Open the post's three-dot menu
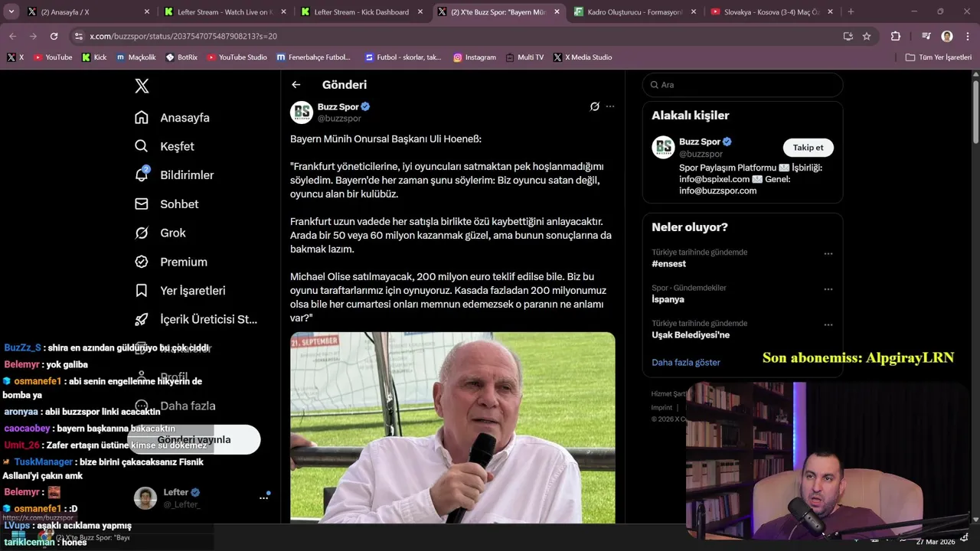The height and width of the screenshot is (551, 980). click(610, 106)
